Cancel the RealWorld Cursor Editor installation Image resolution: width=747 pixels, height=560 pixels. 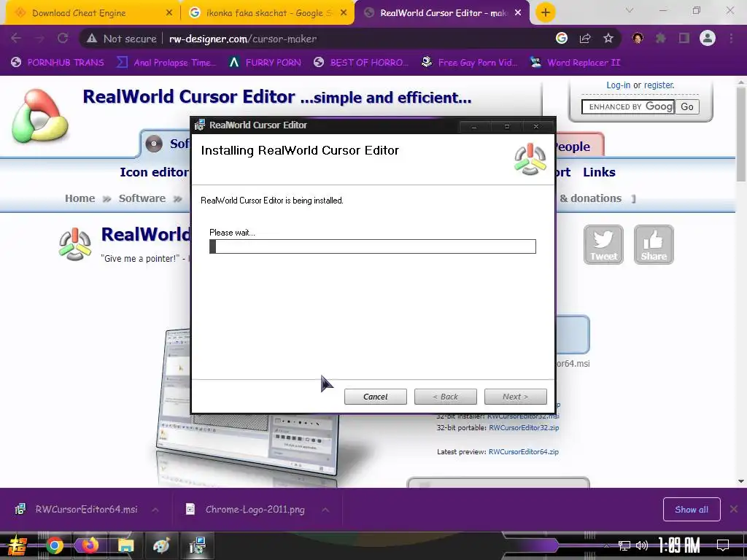click(x=376, y=397)
